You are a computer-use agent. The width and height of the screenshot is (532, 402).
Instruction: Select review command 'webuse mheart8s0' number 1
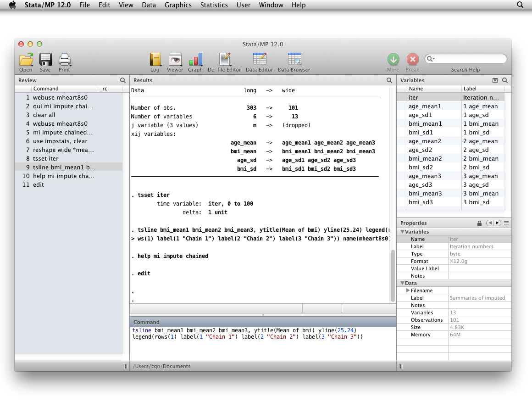point(68,97)
